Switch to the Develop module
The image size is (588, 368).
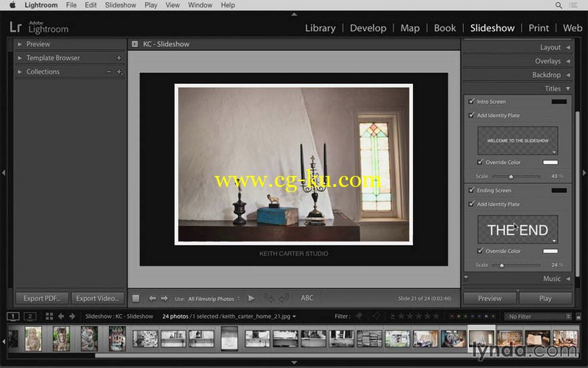(x=368, y=28)
